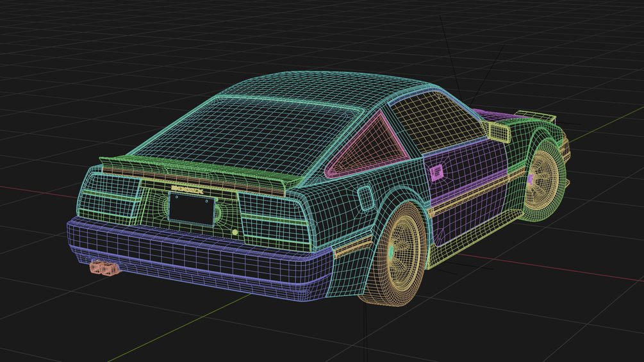This screenshot has width=644, height=362.
Task: Select the car roof mesh
Action: (x=329, y=88)
